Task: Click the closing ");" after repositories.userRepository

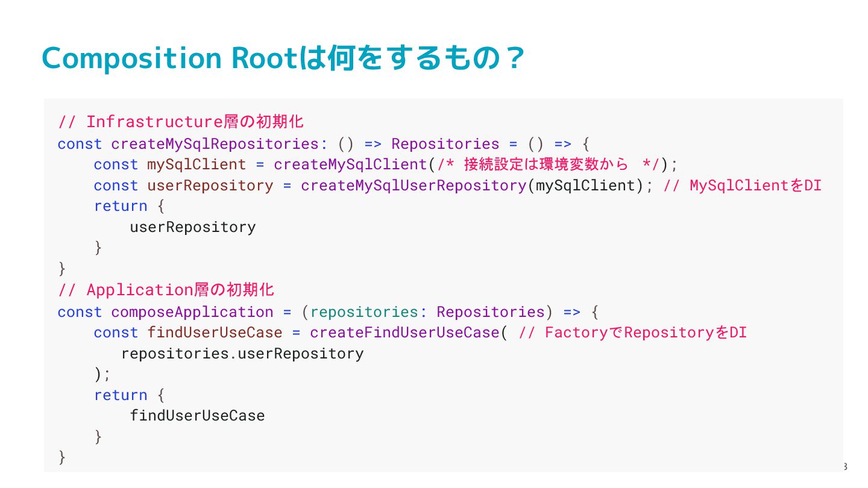Action: [x=102, y=375]
